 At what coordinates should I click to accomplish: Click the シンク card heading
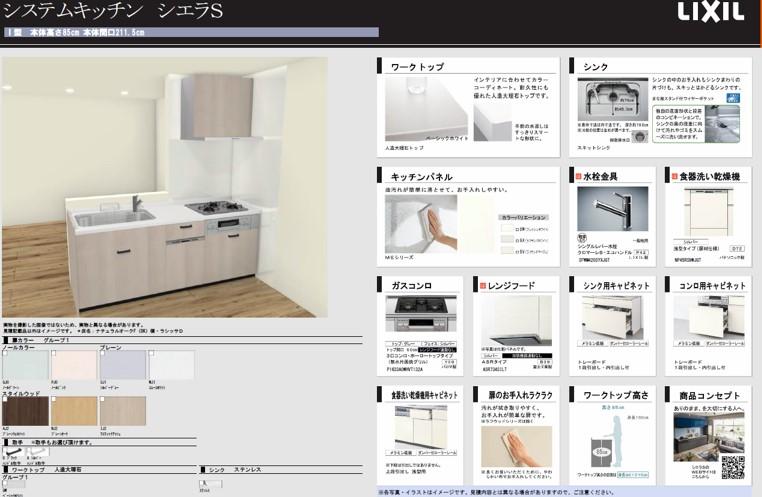[596, 67]
